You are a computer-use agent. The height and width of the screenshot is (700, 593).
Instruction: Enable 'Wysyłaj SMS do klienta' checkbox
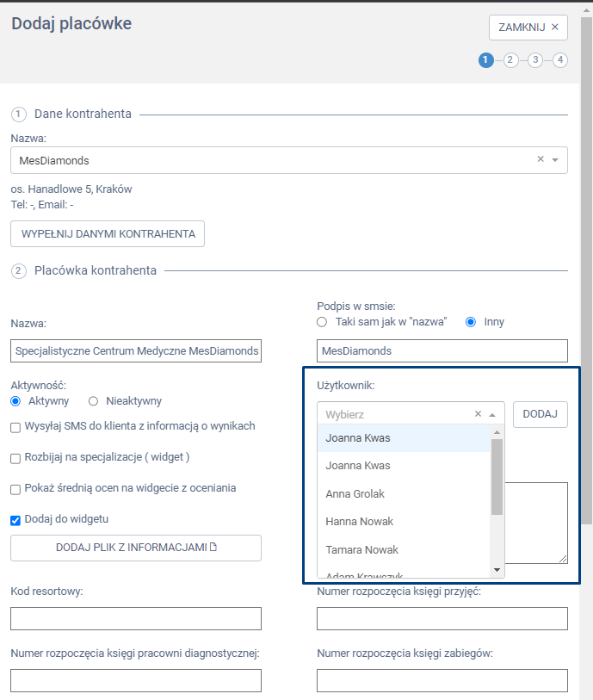tap(15, 427)
